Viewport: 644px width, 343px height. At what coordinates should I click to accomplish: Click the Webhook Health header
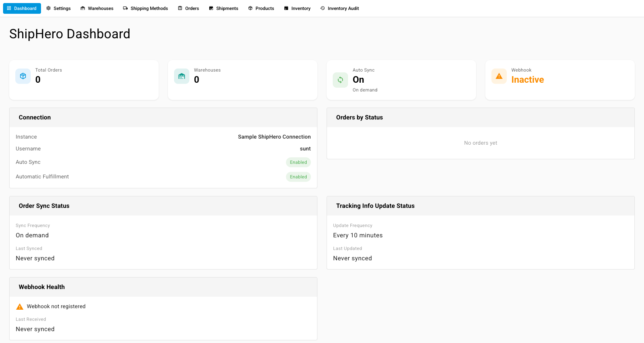163,287
